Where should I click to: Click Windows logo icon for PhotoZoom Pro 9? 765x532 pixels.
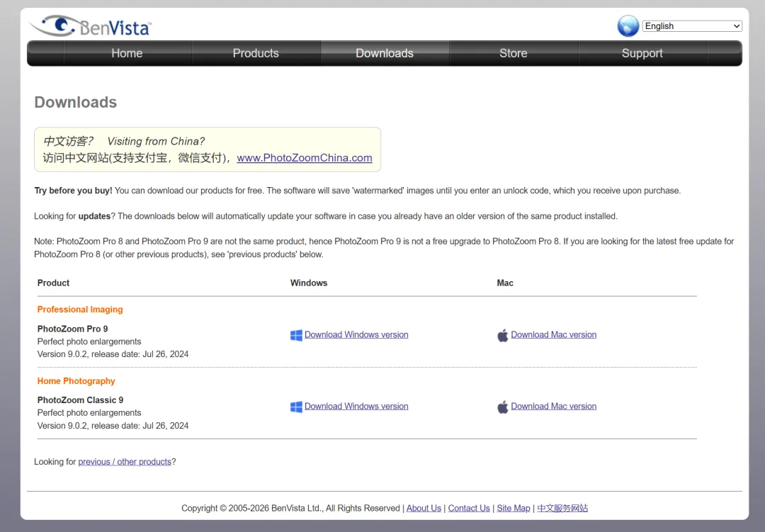(x=296, y=335)
